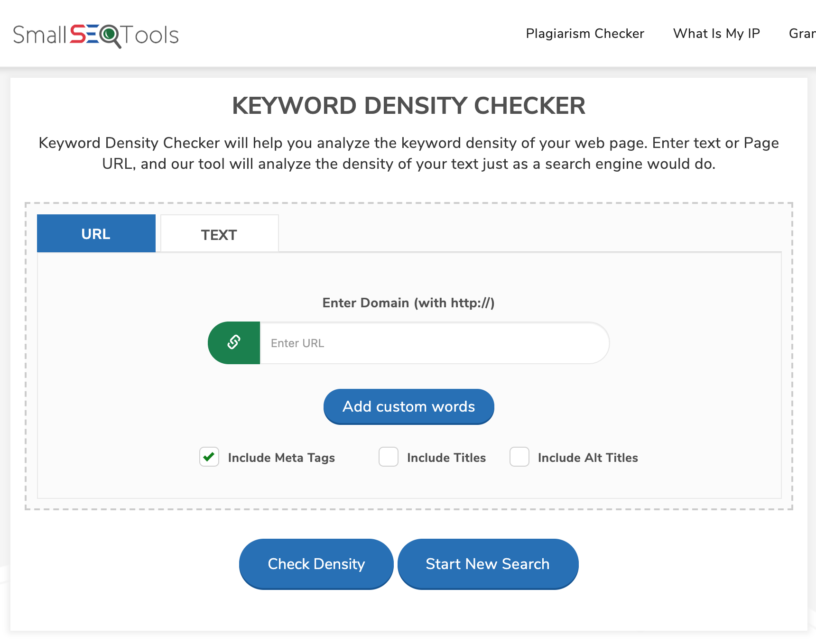
Task: Click the Keyword Density Checker heading
Action: [408, 106]
